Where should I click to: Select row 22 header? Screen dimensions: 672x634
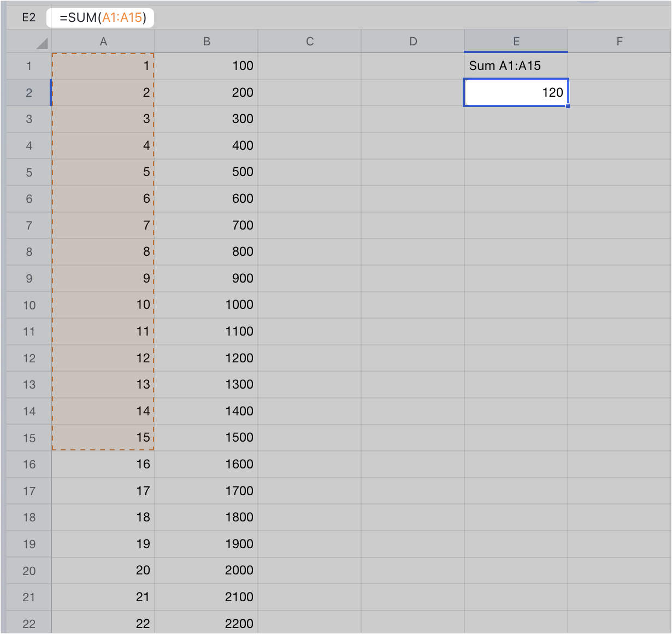29,624
